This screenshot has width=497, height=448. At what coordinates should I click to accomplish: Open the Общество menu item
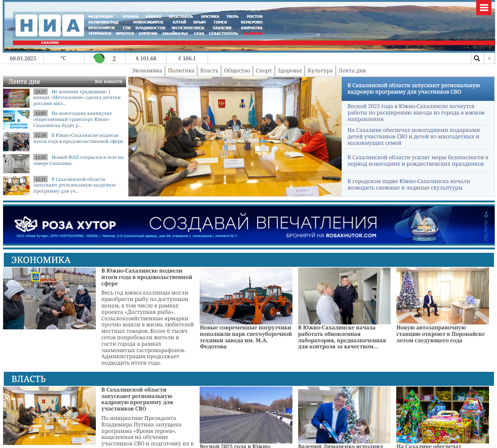(x=237, y=70)
